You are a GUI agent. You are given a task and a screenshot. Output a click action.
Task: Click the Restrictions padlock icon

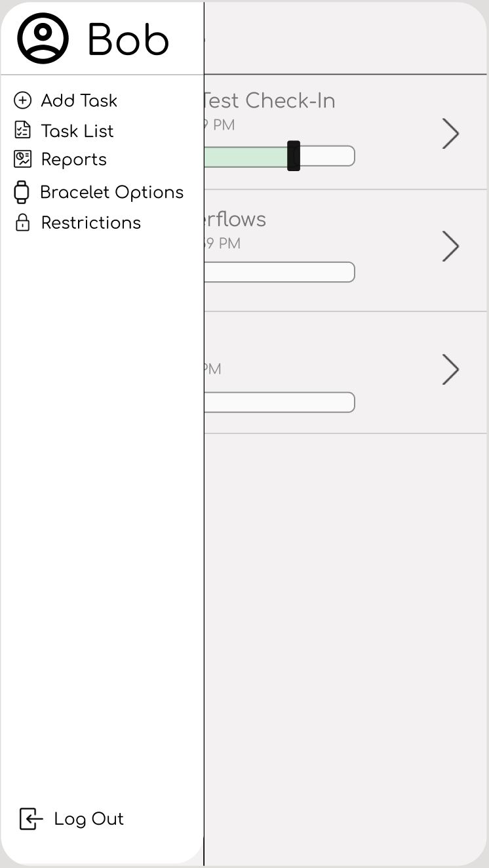pos(22,222)
